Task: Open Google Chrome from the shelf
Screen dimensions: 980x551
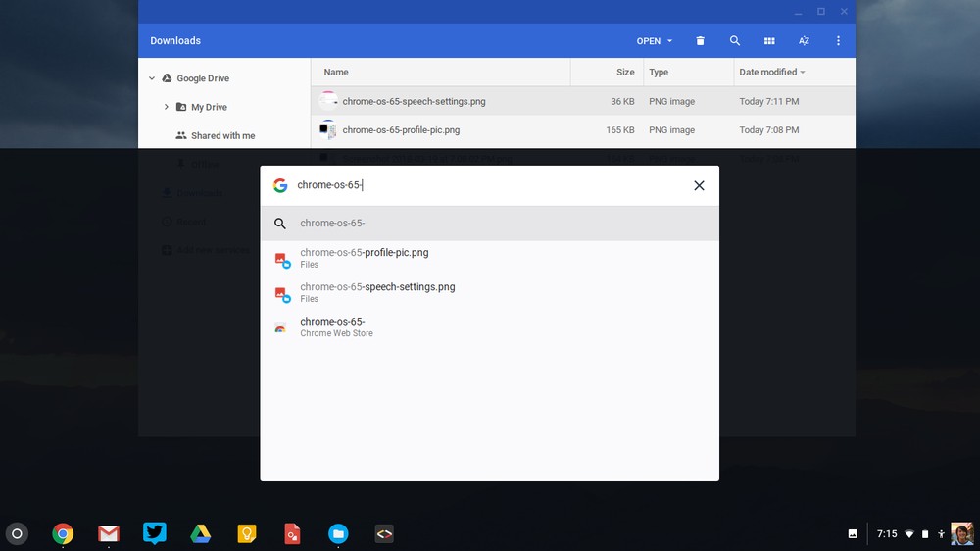Action: 63,533
